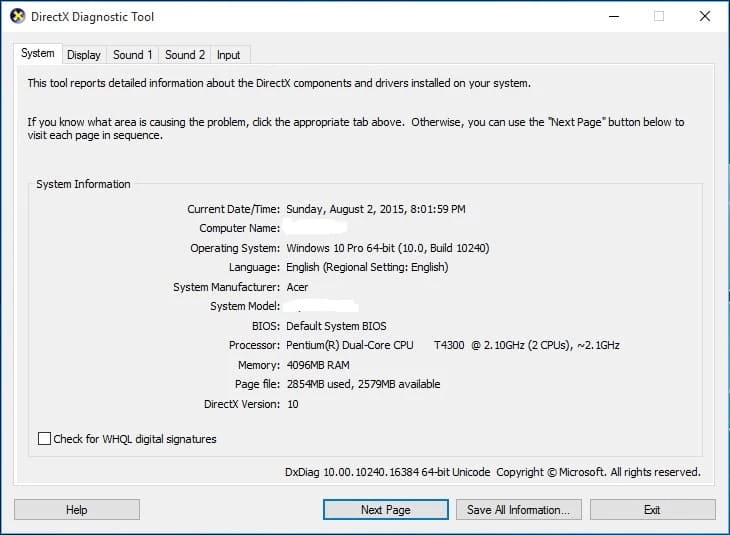This screenshot has height=535, width=730.
Task: Switch to the Display tab
Action: 84,55
